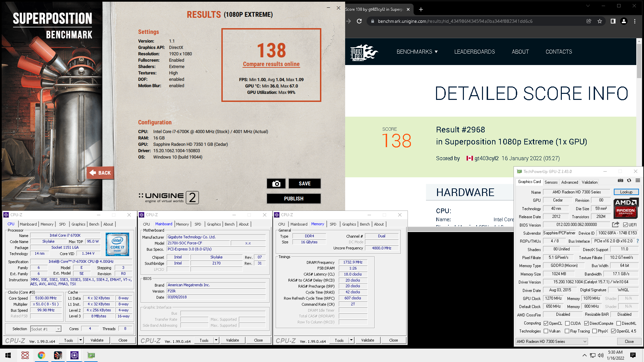
Task: Click the PUBLISH button
Action: click(x=293, y=198)
